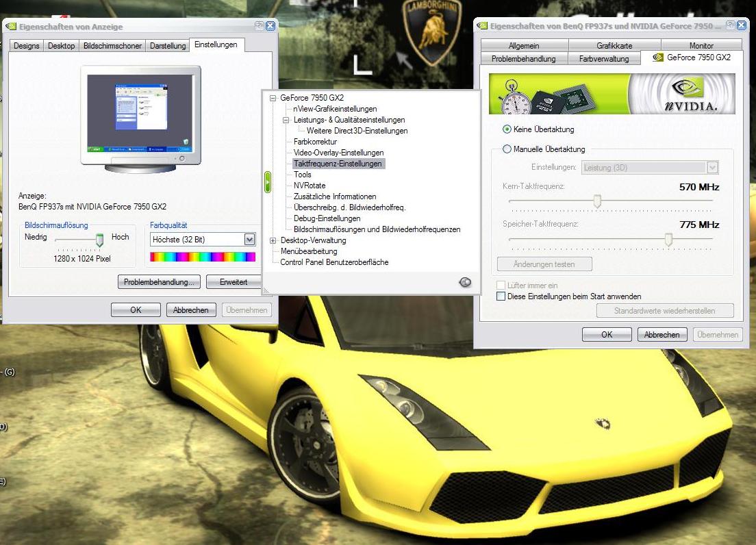Switch to the Desktop tab
This screenshot has height=545, width=756.
point(61,46)
